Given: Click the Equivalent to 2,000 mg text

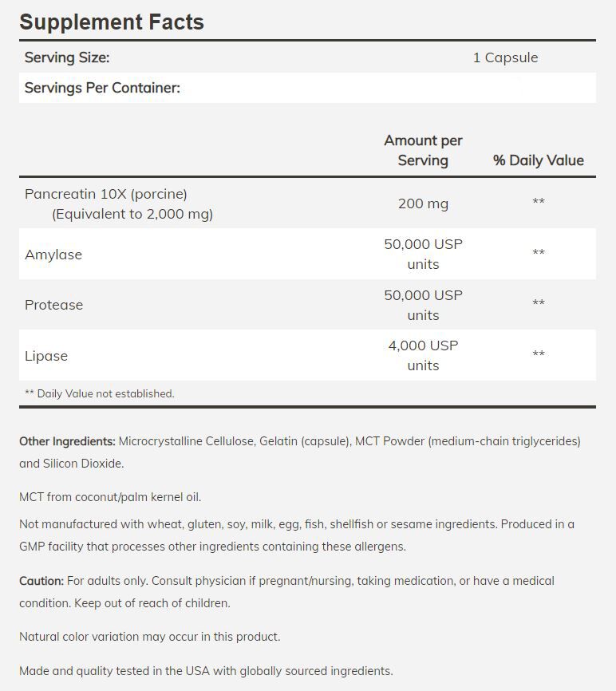Looking at the screenshot, I should (132, 214).
